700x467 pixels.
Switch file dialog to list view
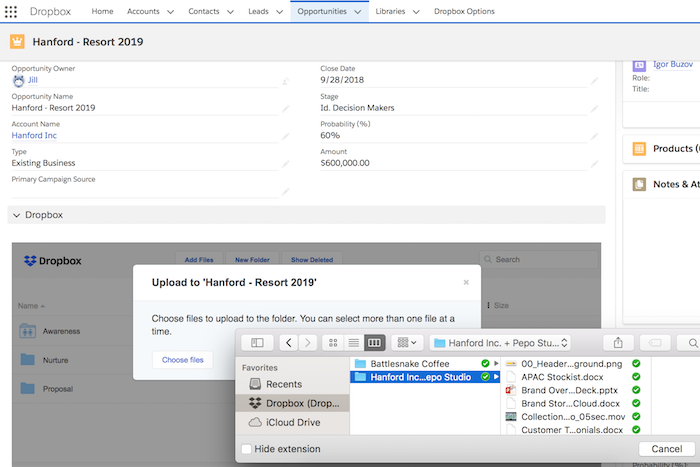click(354, 342)
